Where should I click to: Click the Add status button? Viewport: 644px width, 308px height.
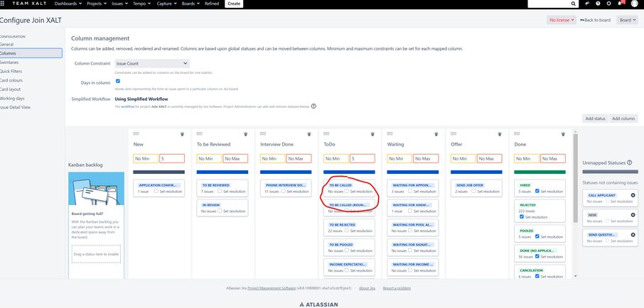point(595,119)
